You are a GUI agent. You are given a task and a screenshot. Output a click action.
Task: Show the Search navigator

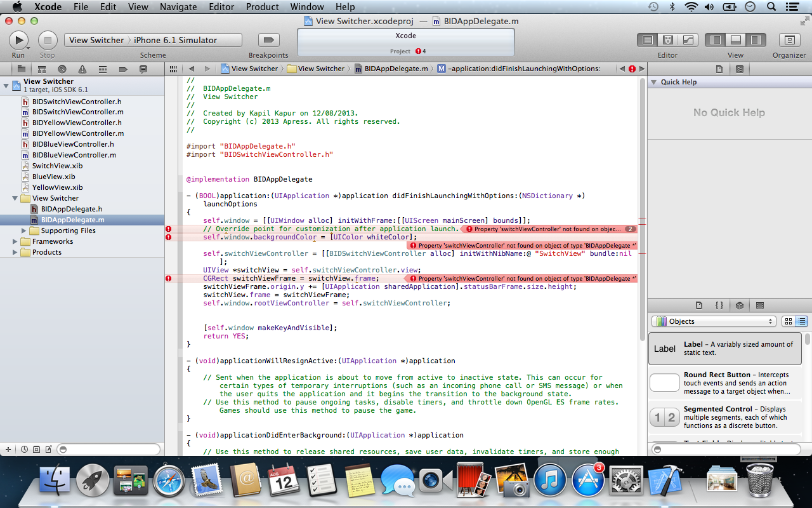pyautogui.click(x=62, y=69)
